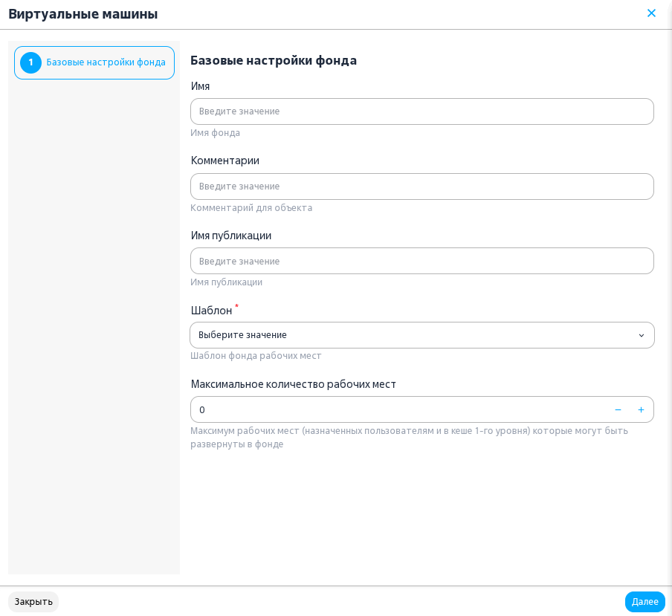The height and width of the screenshot is (616, 672).
Task: Click the step 1 circle icon
Action: [31, 62]
